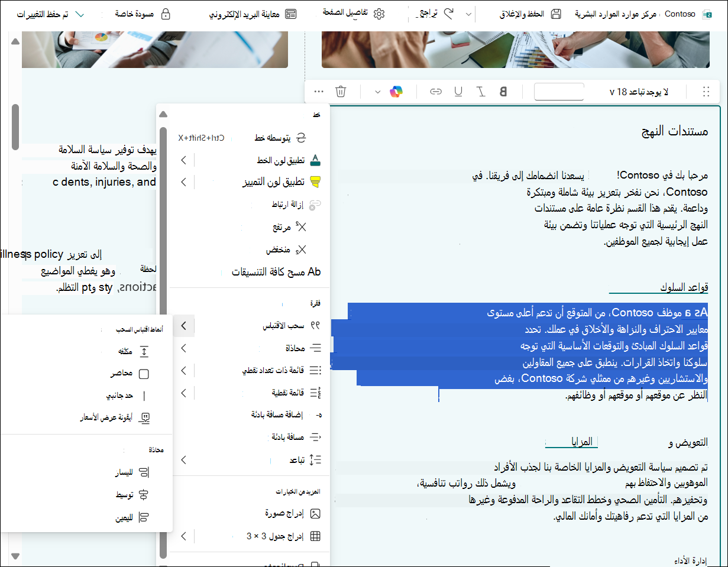
Task: Toggle bold in the text toolbar
Action: pyautogui.click(x=504, y=92)
